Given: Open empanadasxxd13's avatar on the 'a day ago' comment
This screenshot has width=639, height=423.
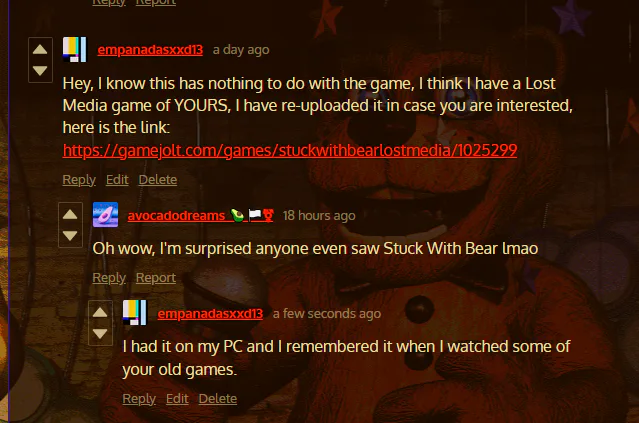Looking at the screenshot, I should (75, 49).
